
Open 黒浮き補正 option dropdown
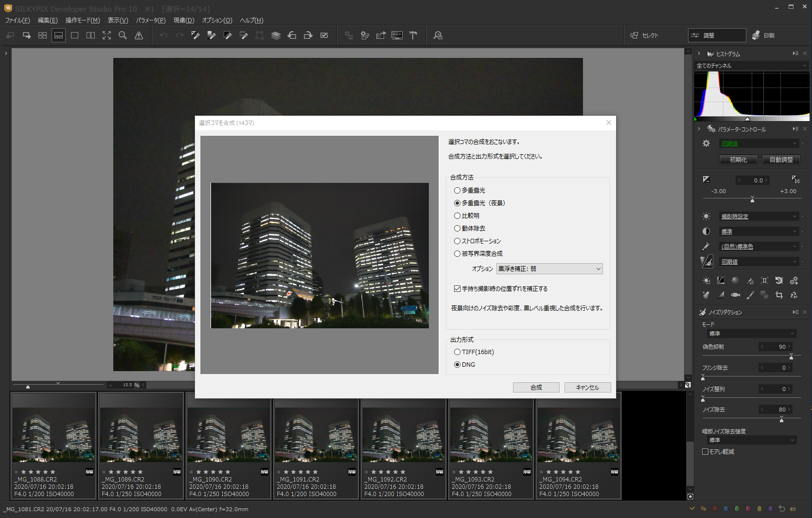pyautogui.click(x=549, y=269)
